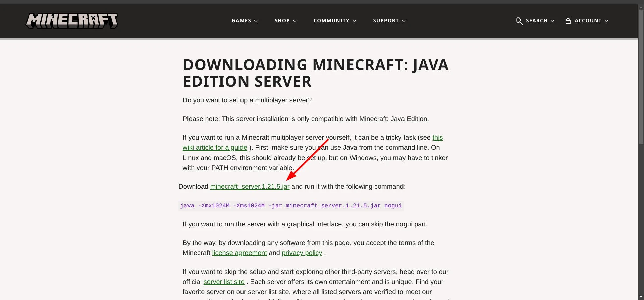Click the Minecraft logo
This screenshot has height=300, width=644.
point(72,21)
